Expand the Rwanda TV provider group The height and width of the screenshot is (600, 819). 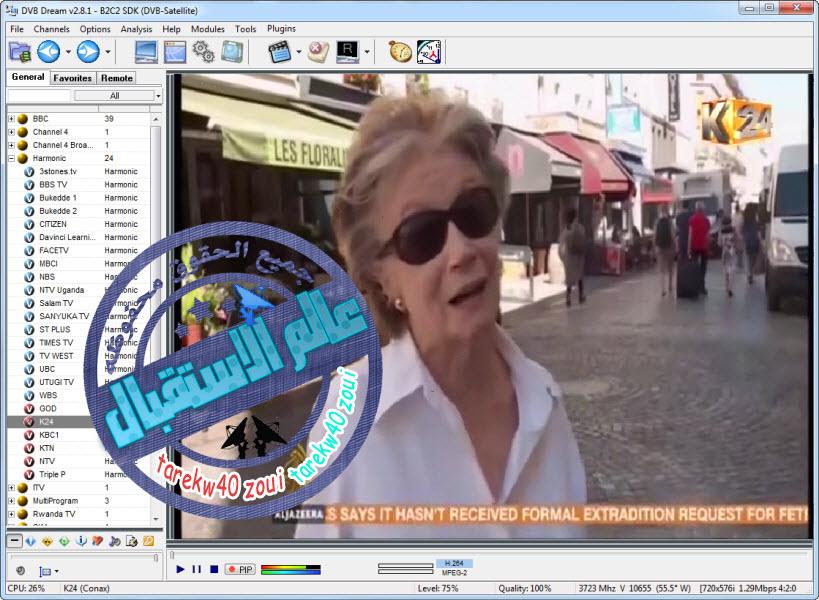11,514
